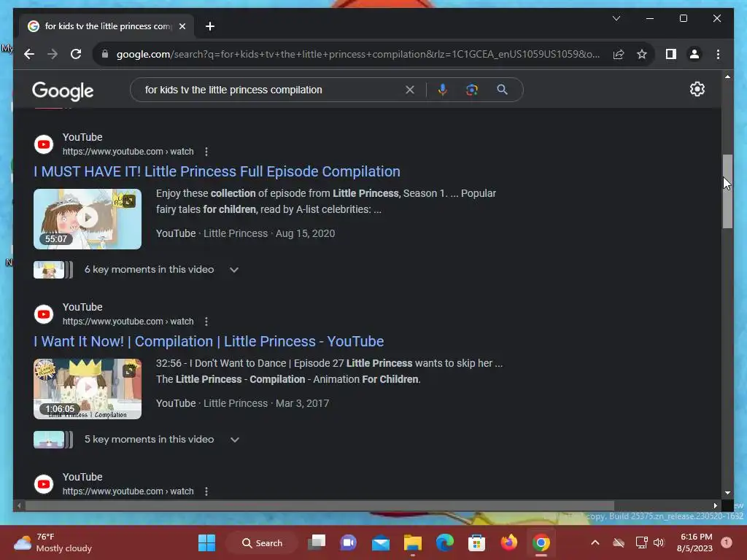The height and width of the screenshot is (560, 747).
Task: Click the horizontal scrollbar thumb
Action: pos(320,505)
